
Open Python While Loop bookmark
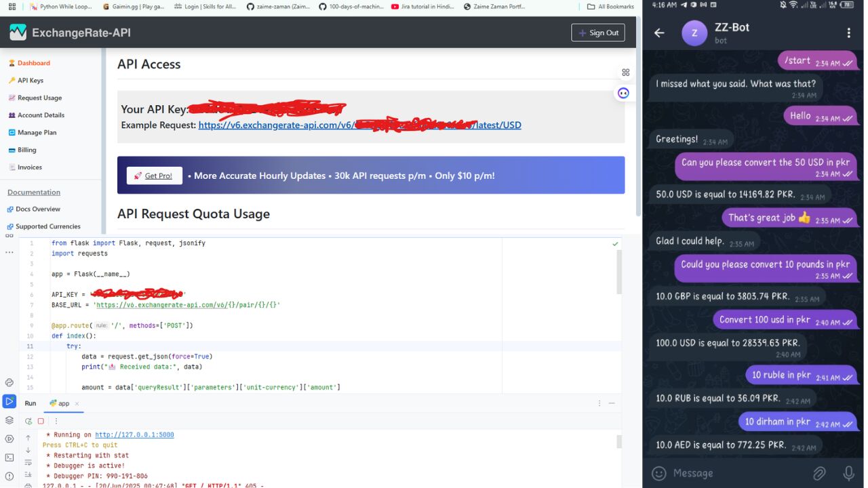click(62, 7)
